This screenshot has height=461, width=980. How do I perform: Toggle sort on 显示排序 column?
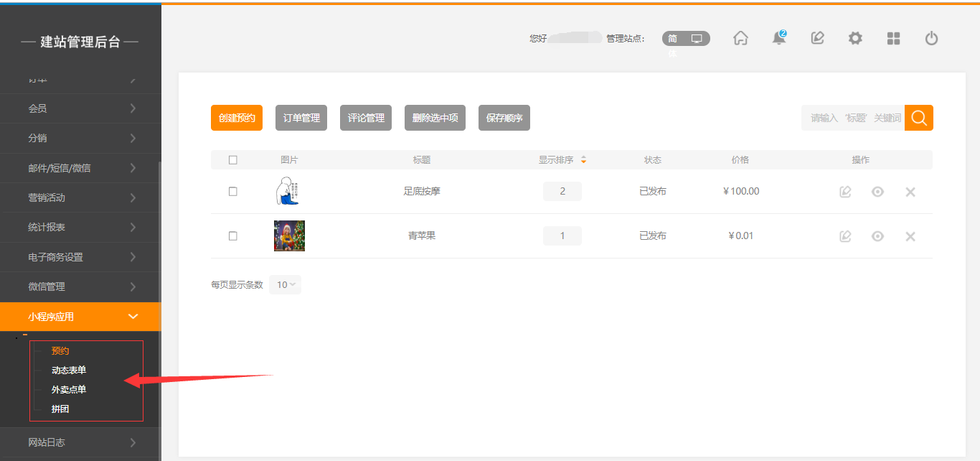pyautogui.click(x=583, y=160)
